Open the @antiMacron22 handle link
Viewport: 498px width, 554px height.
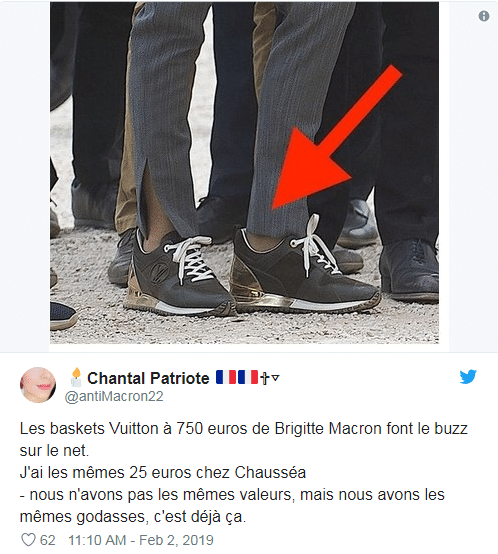tap(114, 396)
